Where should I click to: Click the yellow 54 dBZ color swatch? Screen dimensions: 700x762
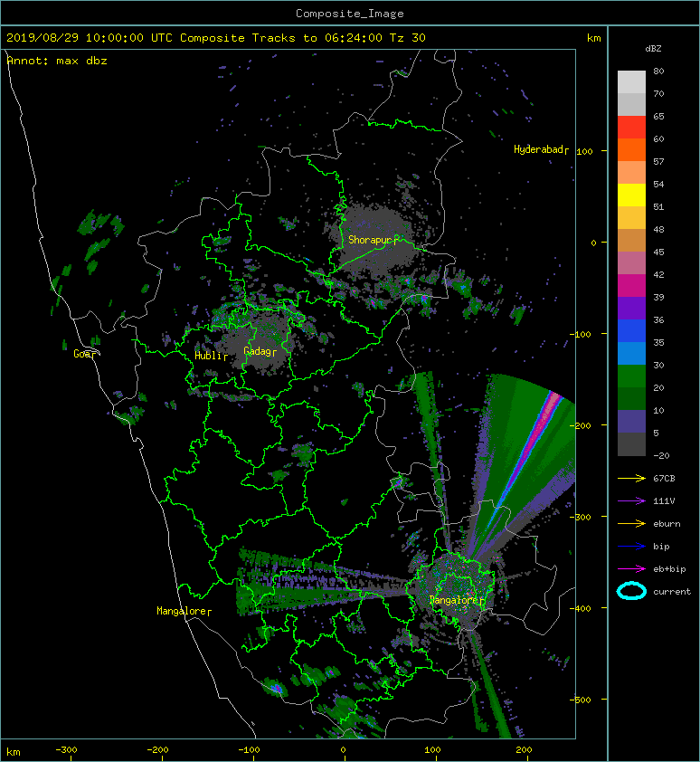tap(631, 195)
